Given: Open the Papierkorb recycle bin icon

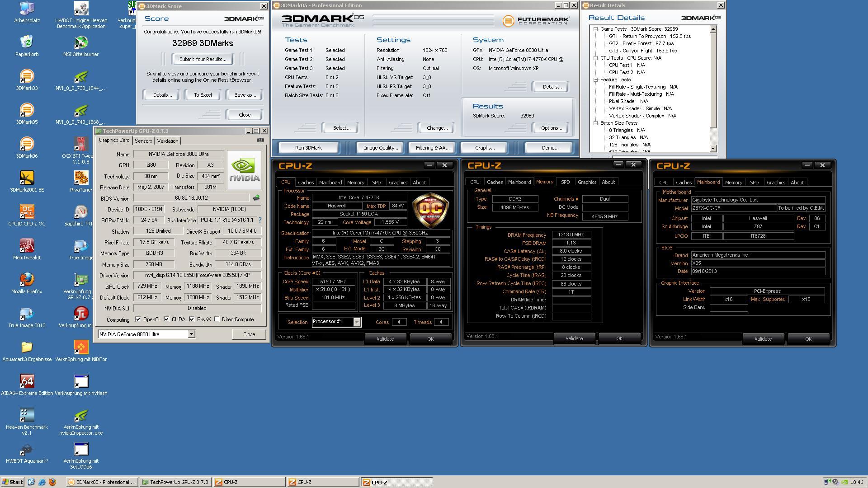Looking at the screenshot, I should pyautogui.click(x=27, y=46).
